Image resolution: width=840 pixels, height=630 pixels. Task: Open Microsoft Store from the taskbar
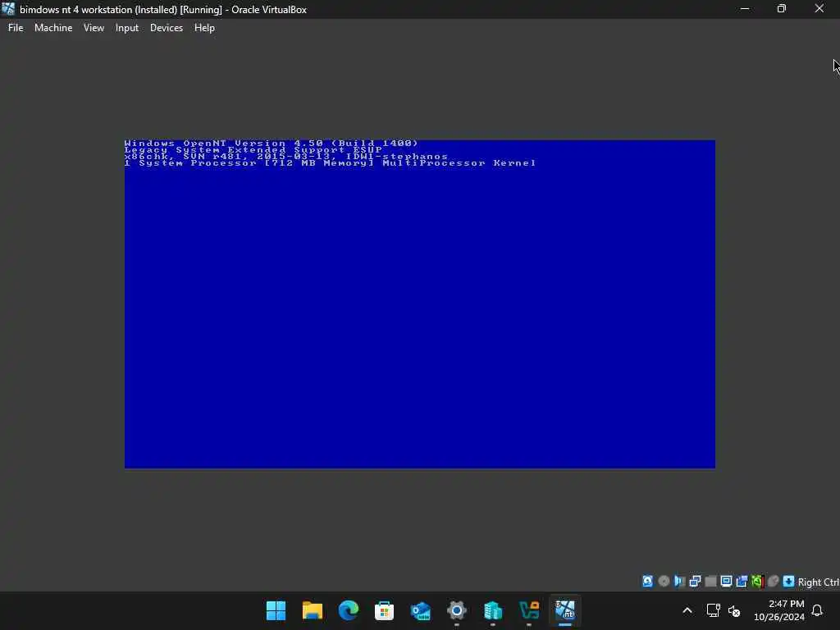tap(384, 610)
